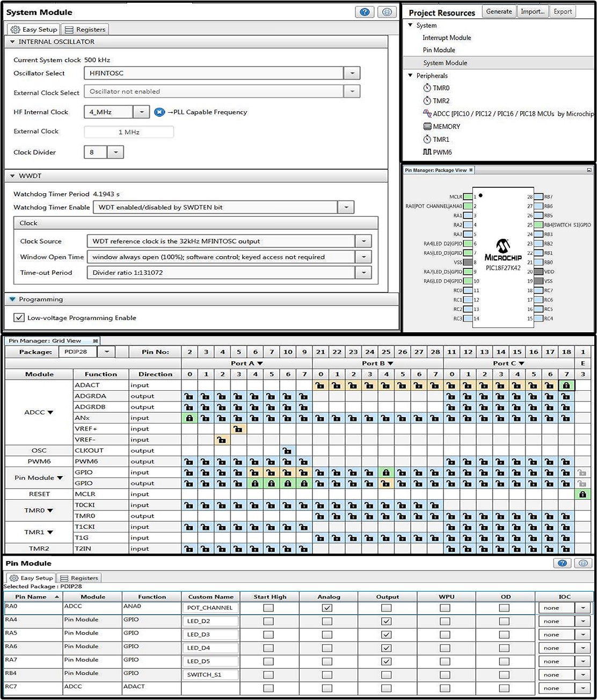Toggle Low-voltage Programming Enable
The width and height of the screenshot is (597, 700).
click(x=19, y=317)
